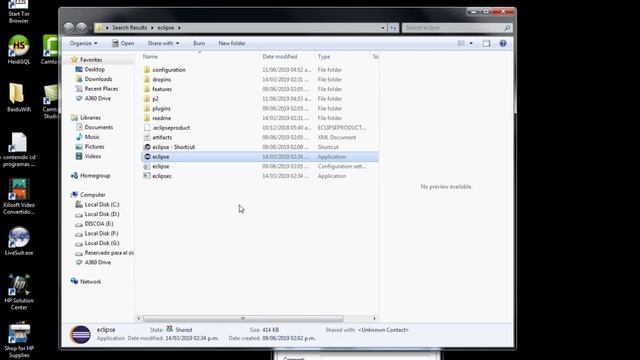Click the Open toolbar button
640x360 pixels.
(123, 43)
